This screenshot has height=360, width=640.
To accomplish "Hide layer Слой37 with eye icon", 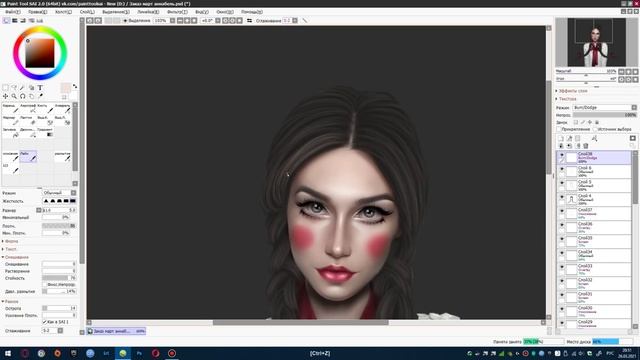I will (562, 211).
